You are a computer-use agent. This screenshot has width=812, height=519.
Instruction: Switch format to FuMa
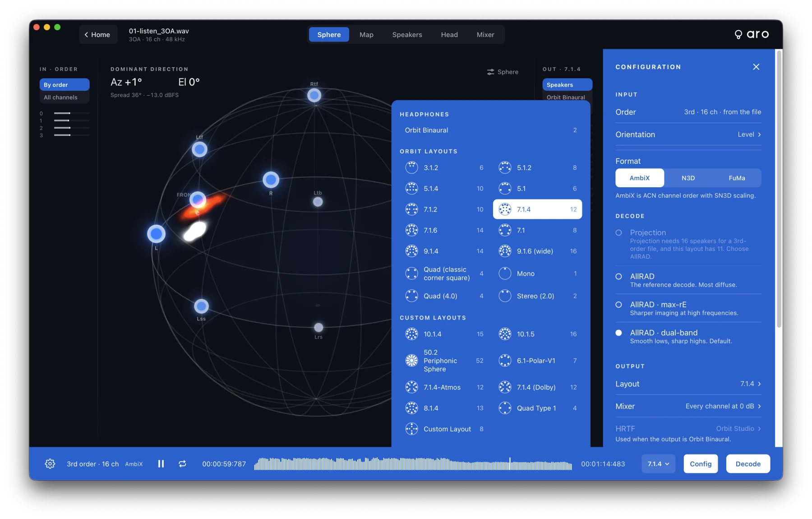(737, 178)
